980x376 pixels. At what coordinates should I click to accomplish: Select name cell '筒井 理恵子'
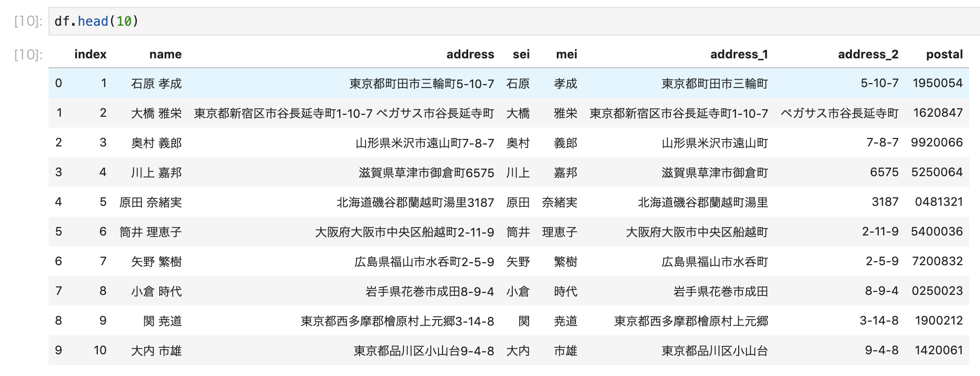click(x=150, y=232)
